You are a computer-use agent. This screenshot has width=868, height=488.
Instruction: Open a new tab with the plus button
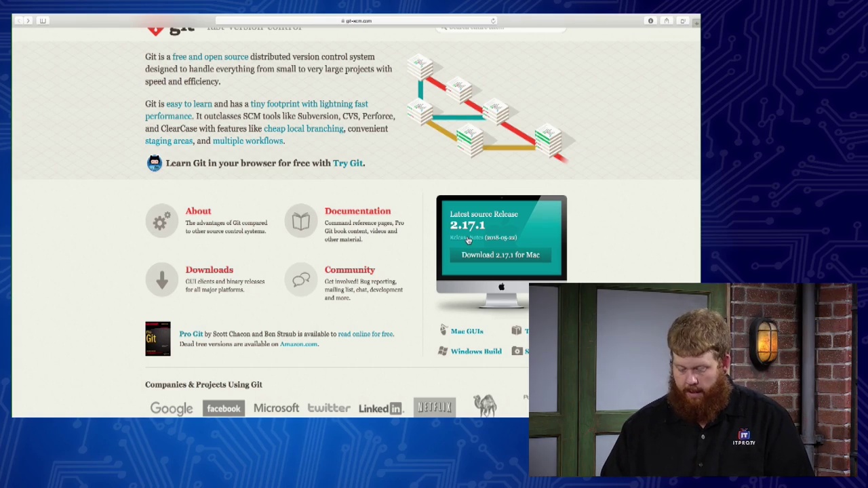[696, 23]
